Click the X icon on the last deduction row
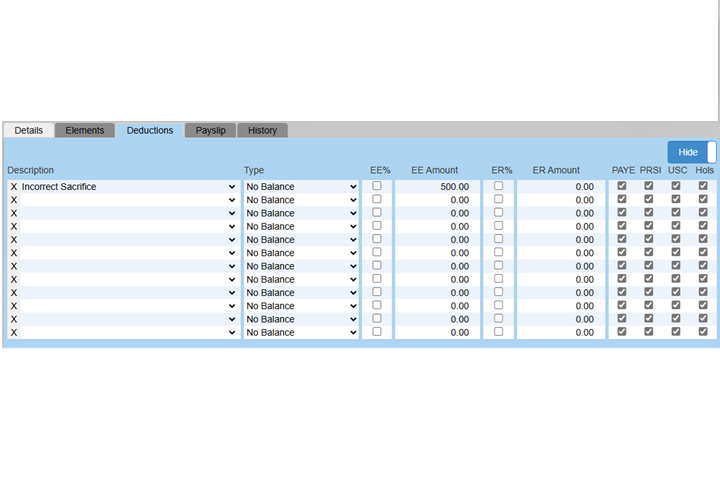Screen dimensions: 720x495 click(14, 332)
